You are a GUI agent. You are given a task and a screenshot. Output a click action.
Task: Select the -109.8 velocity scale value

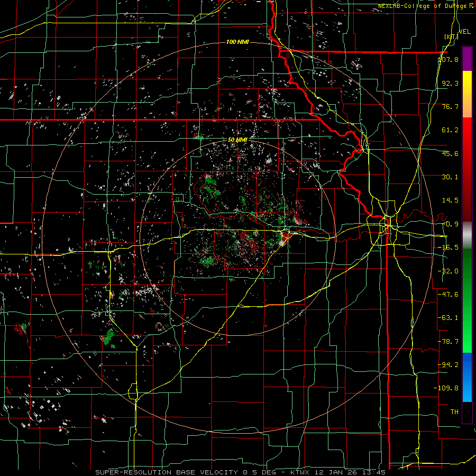click(x=446, y=388)
